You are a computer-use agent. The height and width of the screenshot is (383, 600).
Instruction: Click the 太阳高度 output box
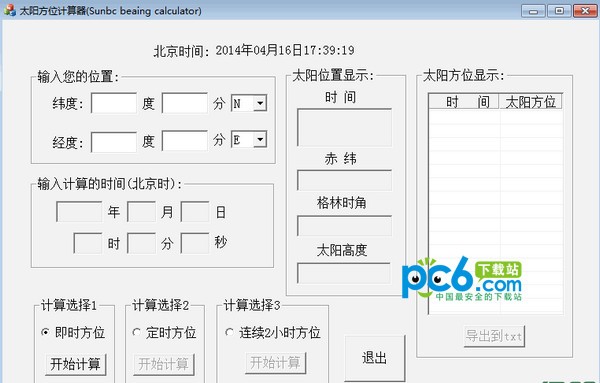344,273
